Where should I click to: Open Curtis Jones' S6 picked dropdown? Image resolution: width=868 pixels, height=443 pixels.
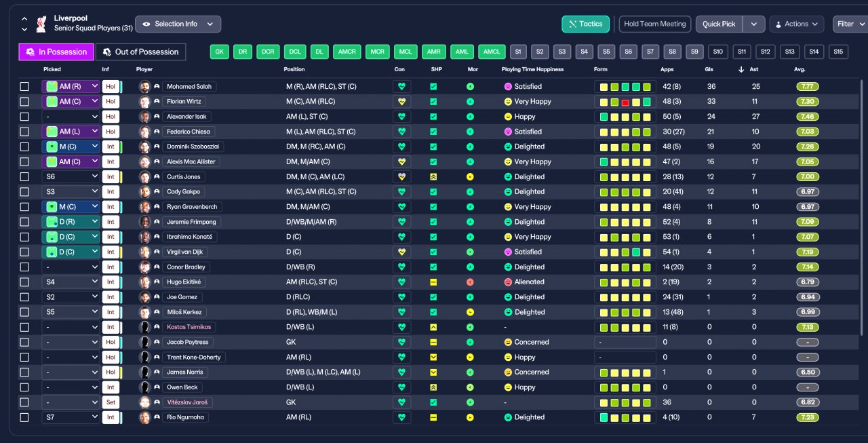click(x=71, y=177)
